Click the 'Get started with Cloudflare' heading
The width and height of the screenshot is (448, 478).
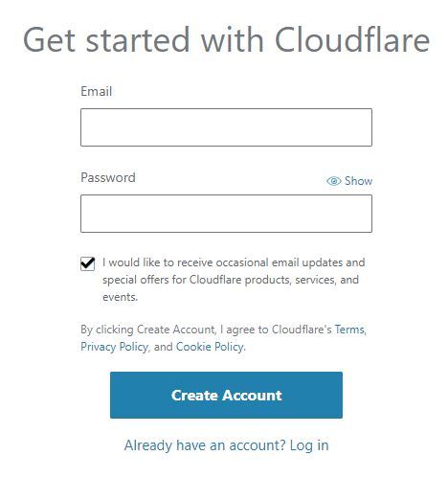pos(226,40)
